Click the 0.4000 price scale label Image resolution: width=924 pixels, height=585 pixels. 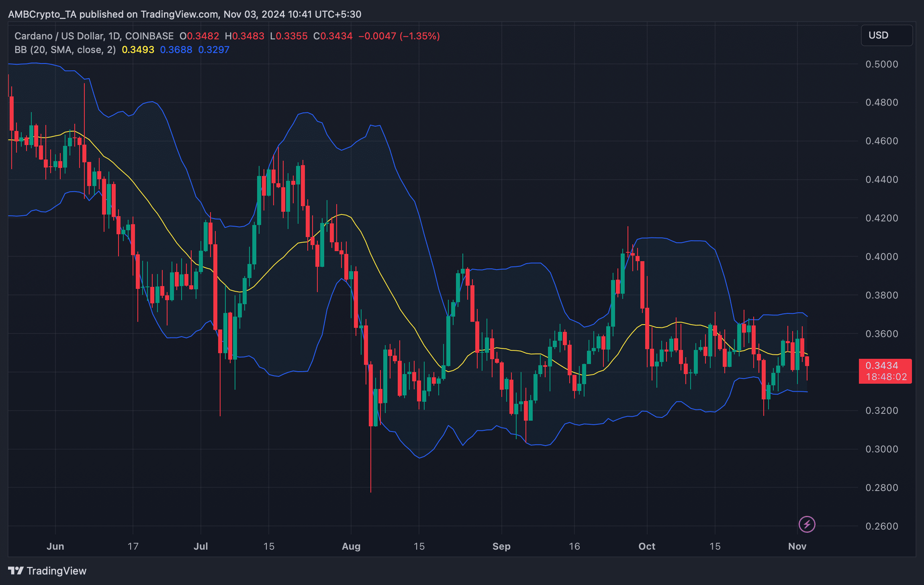[881, 257]
